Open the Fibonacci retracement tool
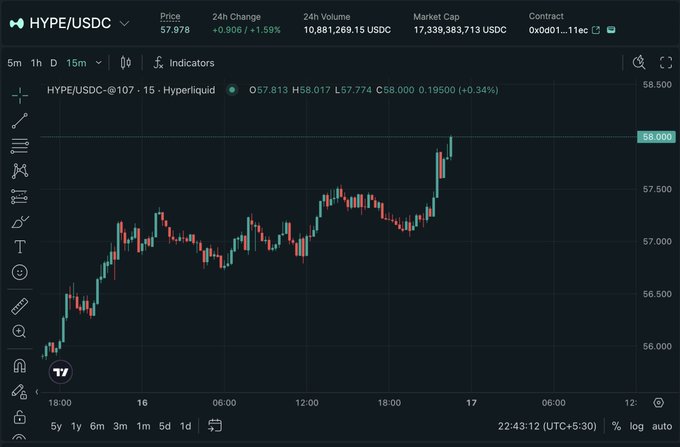The image size is (680, 447). (x=20, y=146)
